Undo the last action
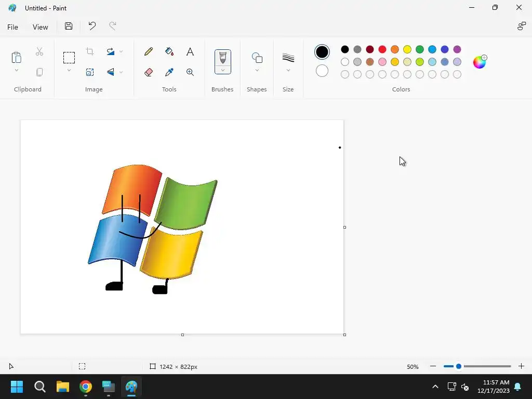The image size is (532, 399). tap(92, 26)
